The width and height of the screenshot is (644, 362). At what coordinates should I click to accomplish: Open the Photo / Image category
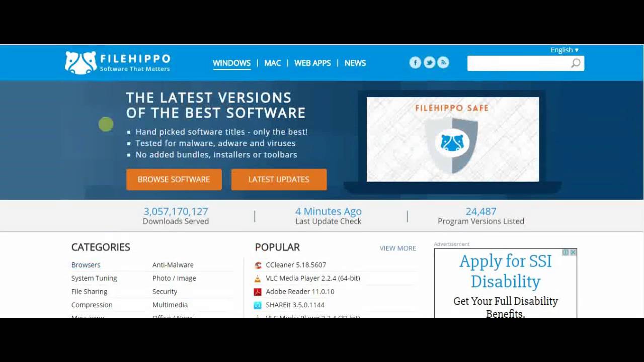coord(174,278)
